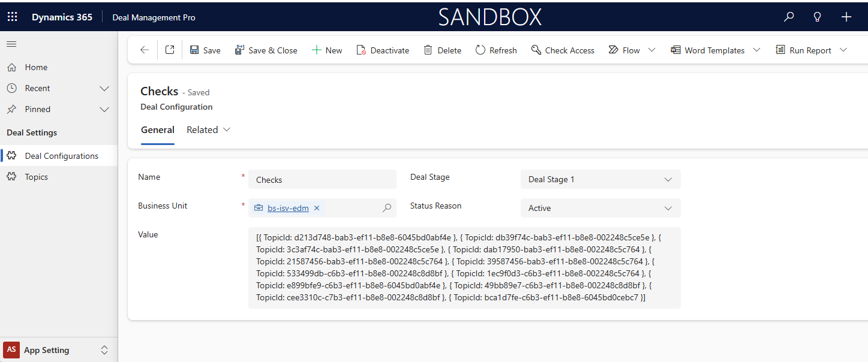Click the plus quick create icon
This screenshot has height=362, width=868.
846,17
